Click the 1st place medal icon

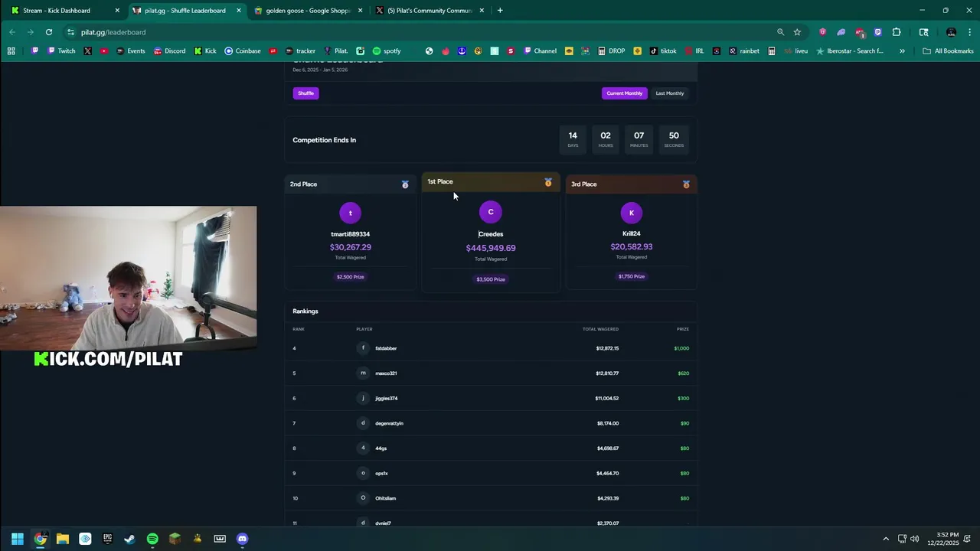tap(548, 182)
